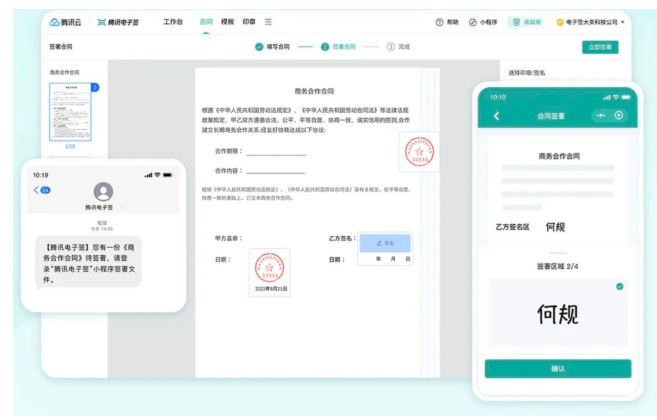Click the 商务合作合同 title in document
Viewport: 657px width, 420px height.
314,91
